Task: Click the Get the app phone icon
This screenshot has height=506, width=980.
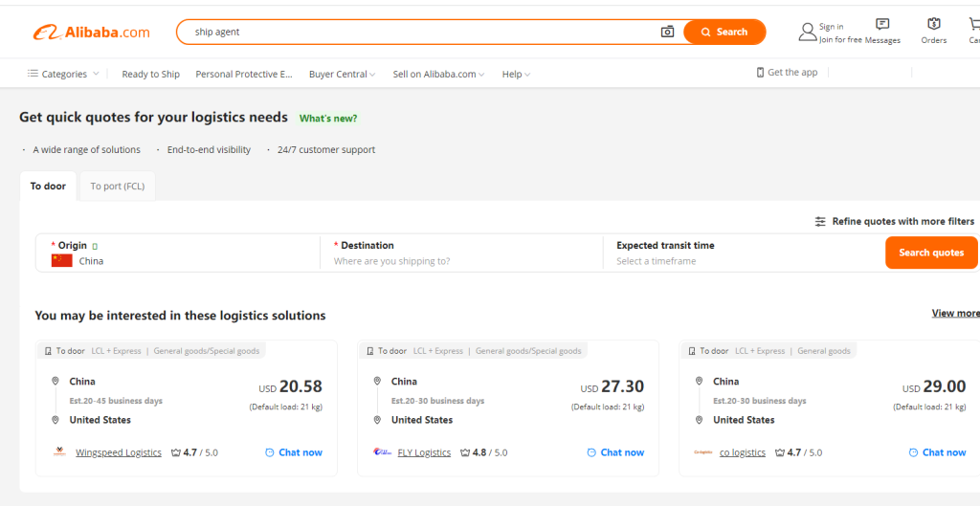Action: pos(760,73)
